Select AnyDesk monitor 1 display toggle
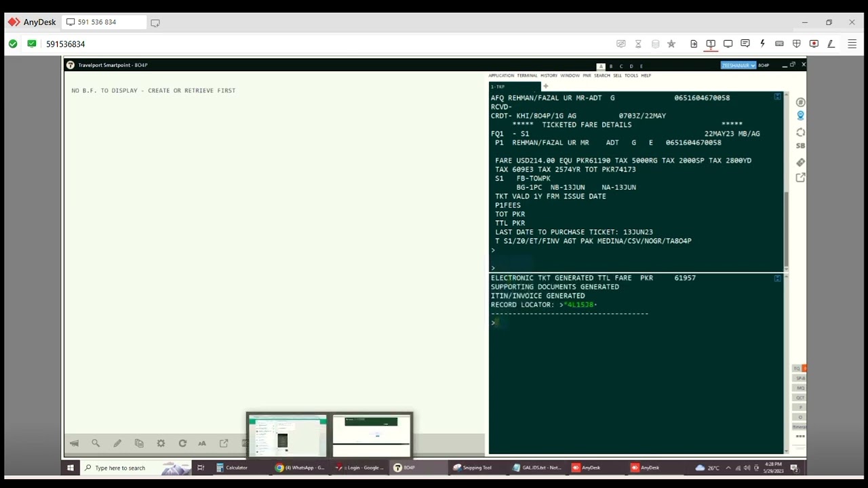Viewport: 868px width, 488px height. coord(711,44)
